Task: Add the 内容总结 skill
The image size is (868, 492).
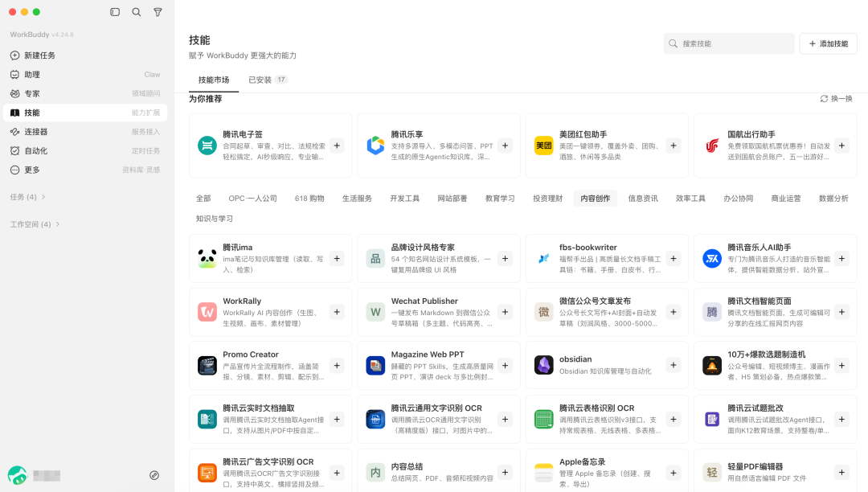Action: (x=505, y=473)
